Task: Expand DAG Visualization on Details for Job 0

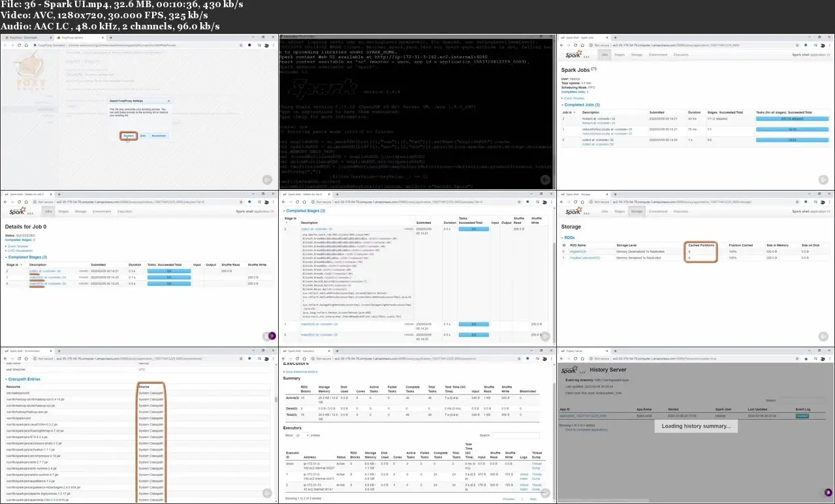Action: (x=19, y=250)
